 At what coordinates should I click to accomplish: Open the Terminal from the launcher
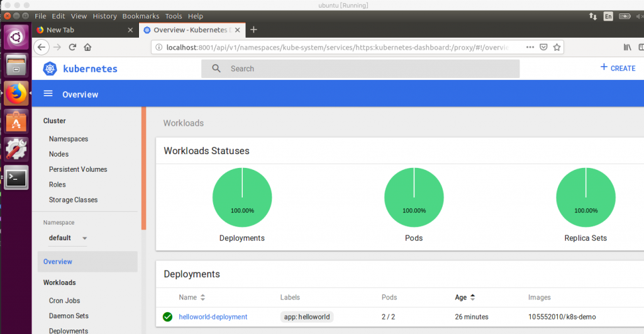pyautogui.click(x=16, y=177)
